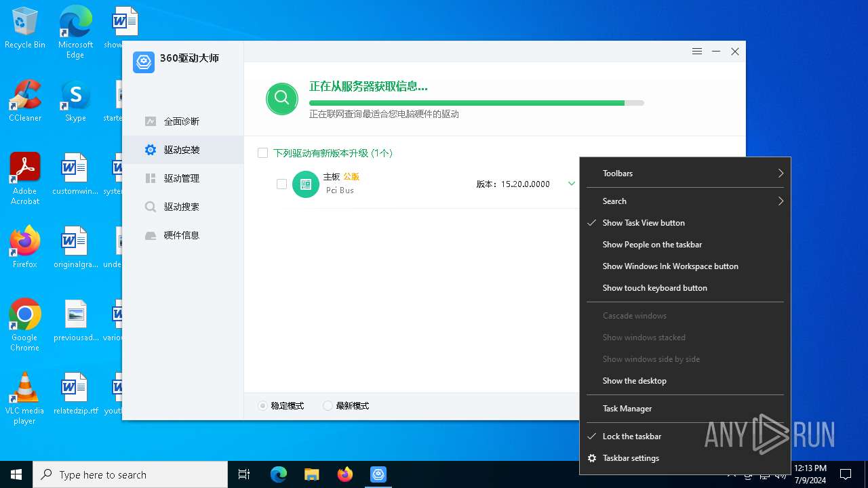The height and width of the screenshot is (488, 868).
Task: Toggle Lock the taskbar option
Action: point(685,436)
